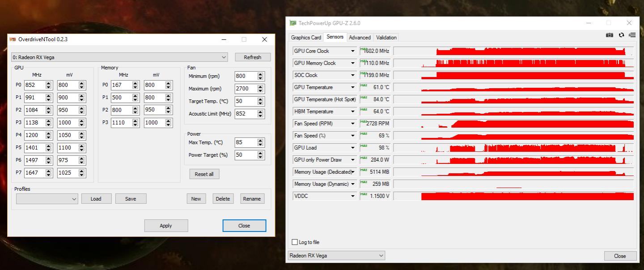Viewport: 644px width, 270px height.
Task: Open the Memory Usage (Dynamic) sensor dropdown
Action: pos(352,184)
